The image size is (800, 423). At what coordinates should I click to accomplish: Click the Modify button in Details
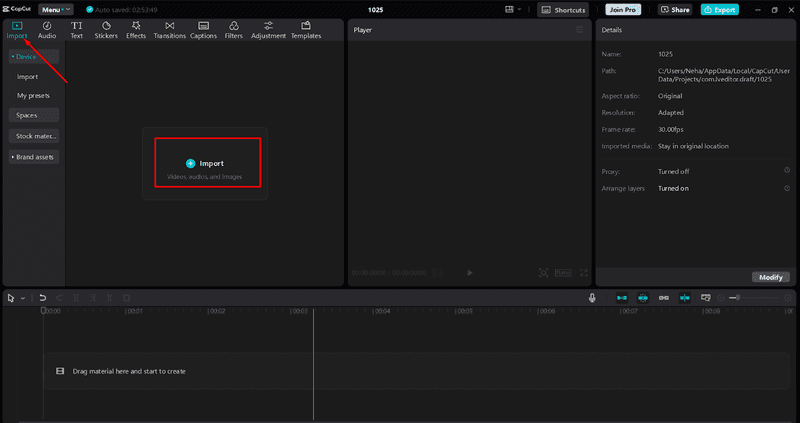tap(770, 277)
